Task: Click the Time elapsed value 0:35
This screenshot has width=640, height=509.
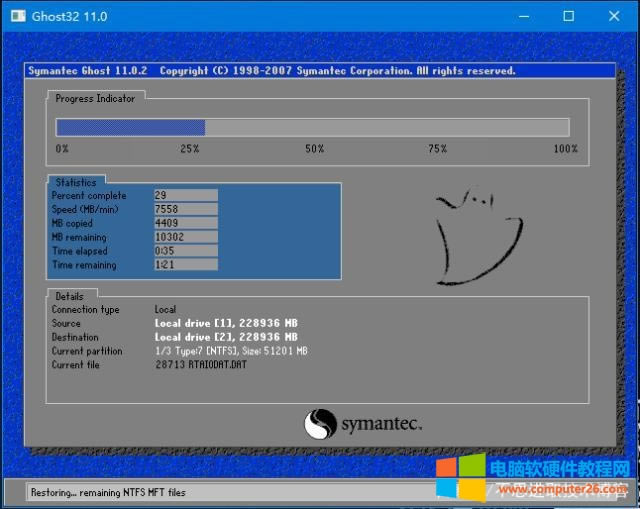Action: [x=186, y=251]
